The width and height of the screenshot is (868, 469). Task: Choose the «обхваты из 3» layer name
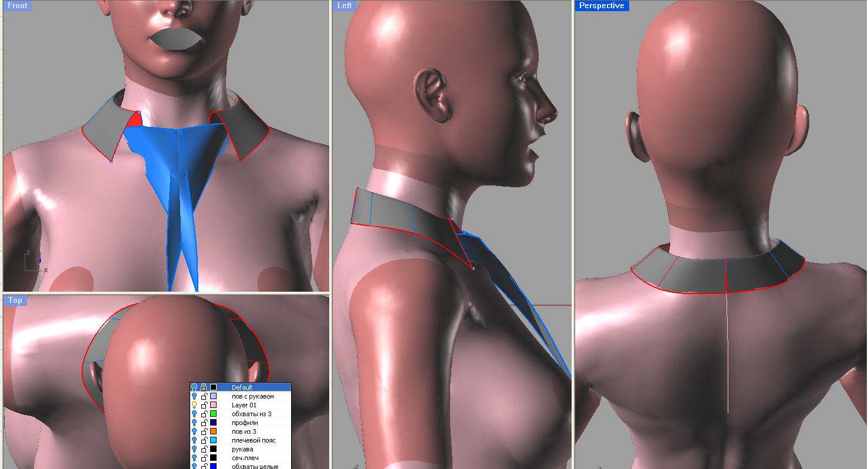[251, 414]
